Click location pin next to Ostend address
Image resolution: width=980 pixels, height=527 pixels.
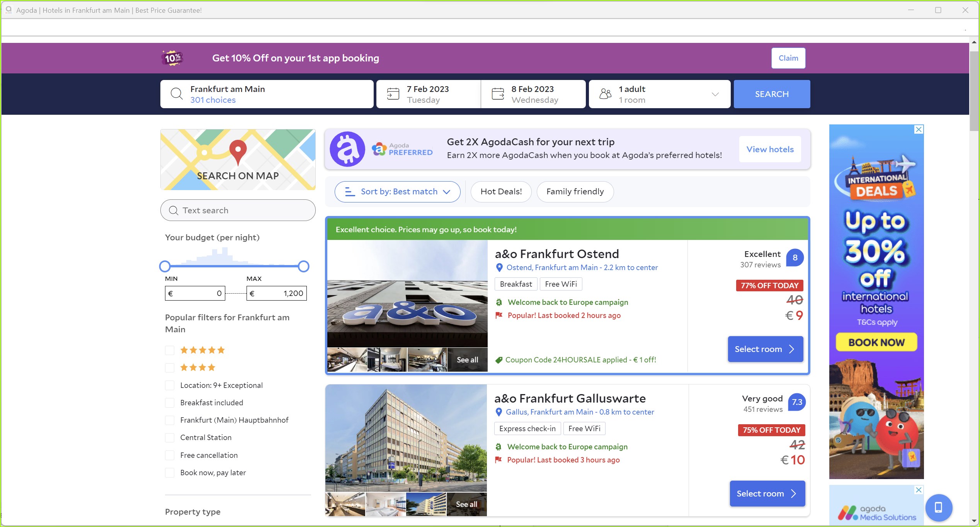[499, 267]
